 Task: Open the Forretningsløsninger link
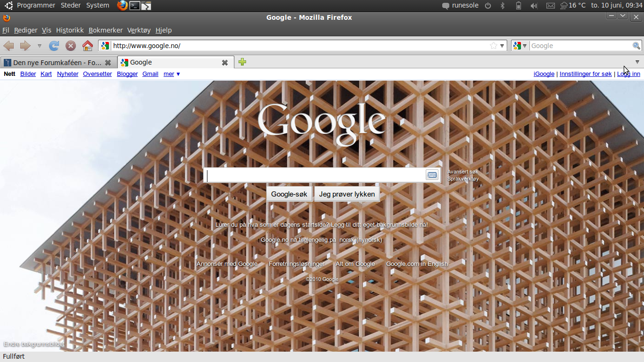click(x=297, y=264)
